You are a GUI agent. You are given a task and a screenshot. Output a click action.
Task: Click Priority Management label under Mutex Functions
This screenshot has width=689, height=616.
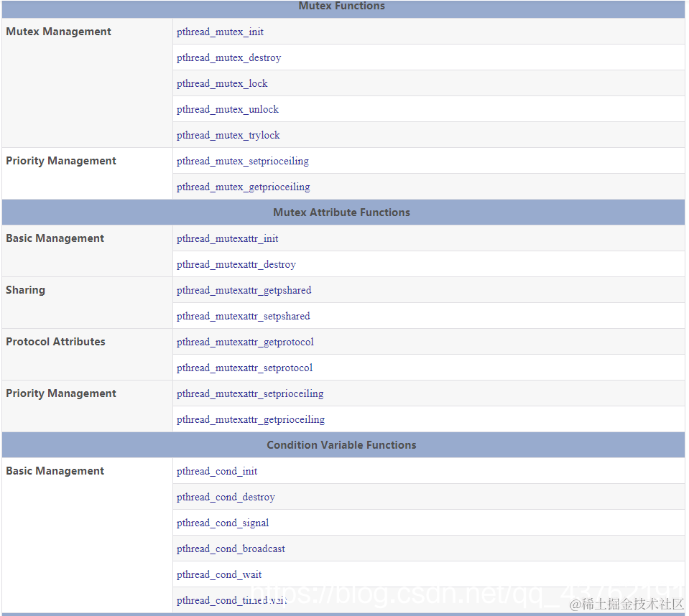point(60,161)
